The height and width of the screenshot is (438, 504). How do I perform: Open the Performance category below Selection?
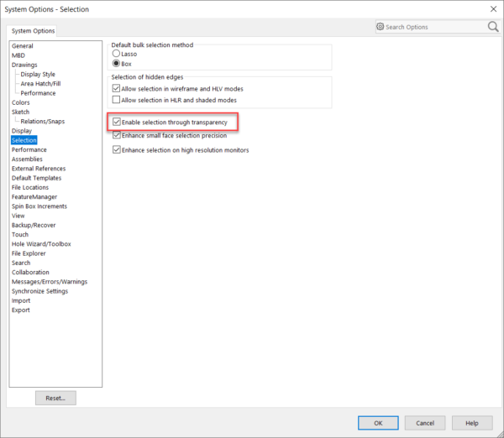coord(29,149)
